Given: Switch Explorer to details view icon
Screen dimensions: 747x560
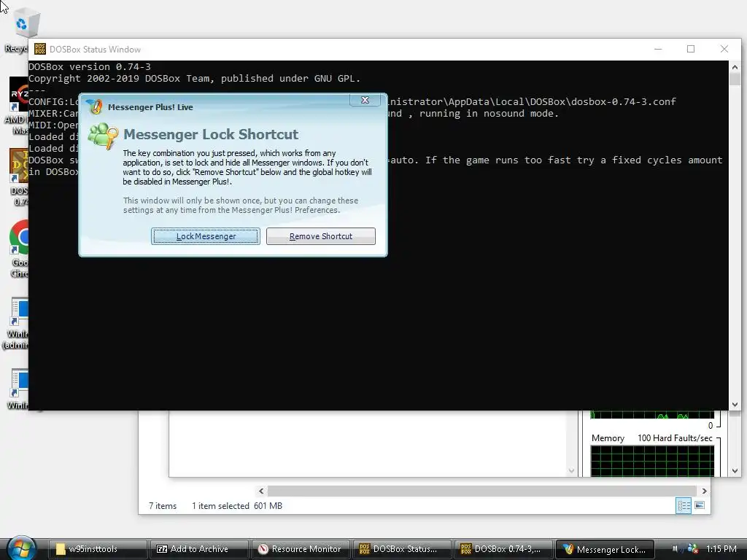Looking at the screenshot, I should 684,505.
